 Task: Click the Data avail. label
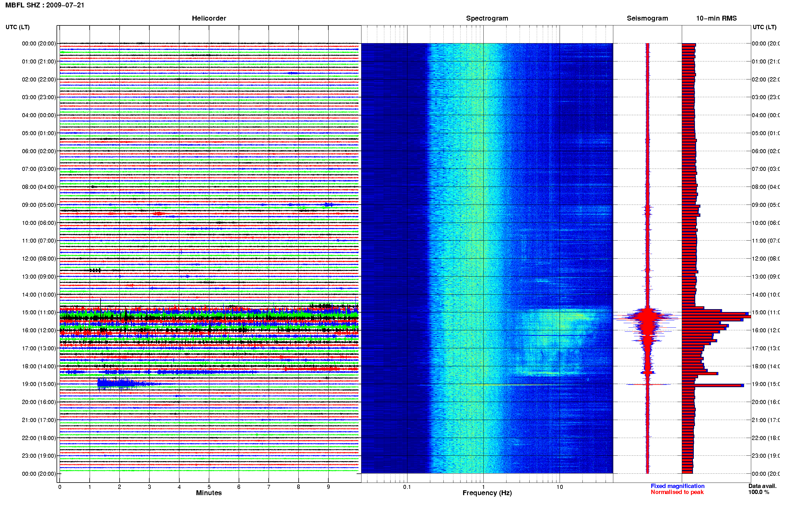(762, 486)
